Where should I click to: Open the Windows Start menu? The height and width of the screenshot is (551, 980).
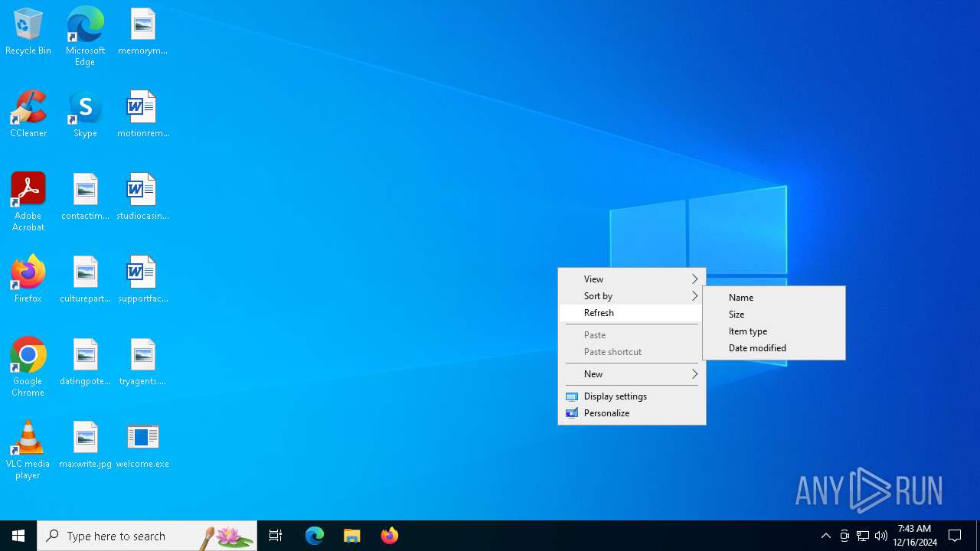click(18, 536)
